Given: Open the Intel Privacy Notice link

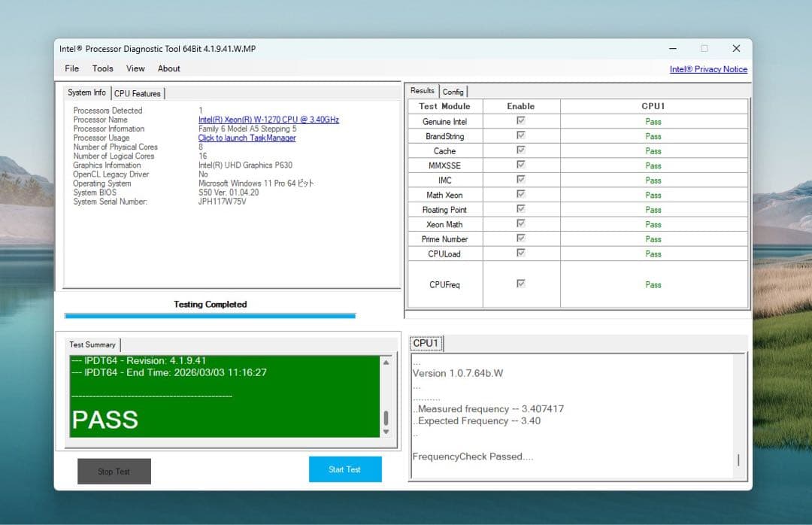Looking at the screenshot, I should pos(708,69).
